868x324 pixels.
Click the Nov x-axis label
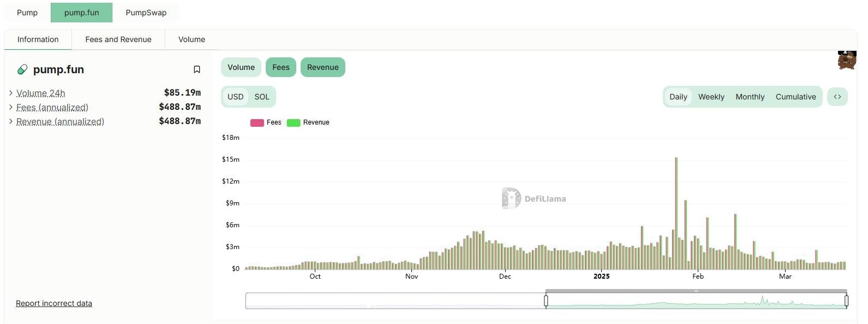pos(412,276)
